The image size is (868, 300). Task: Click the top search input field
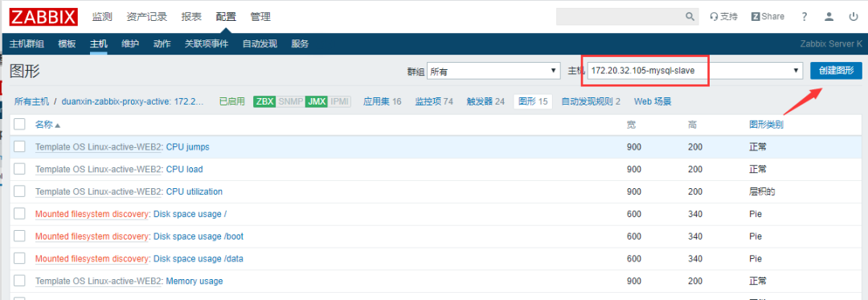620,17
